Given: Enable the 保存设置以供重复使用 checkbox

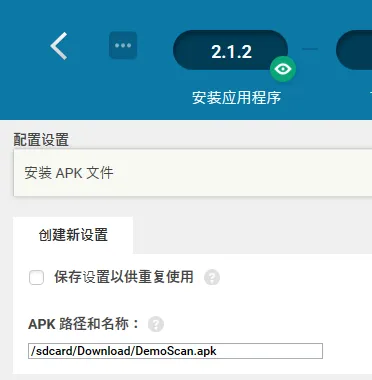Looking at the screenshot, I should coord(36,277).
